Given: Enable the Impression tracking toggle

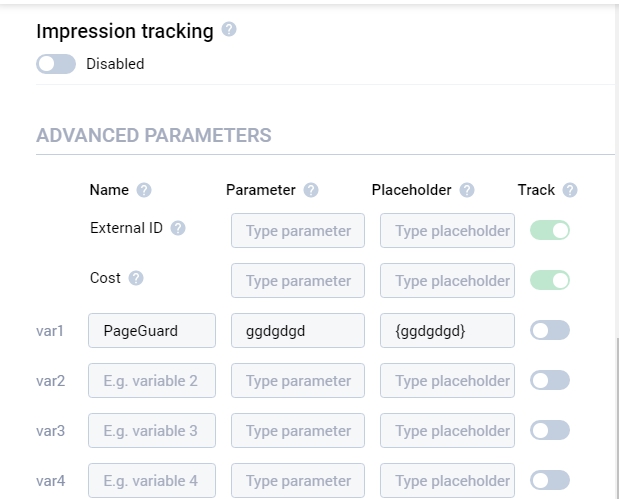Looking at the screenshot, I should tap(56, 64).
